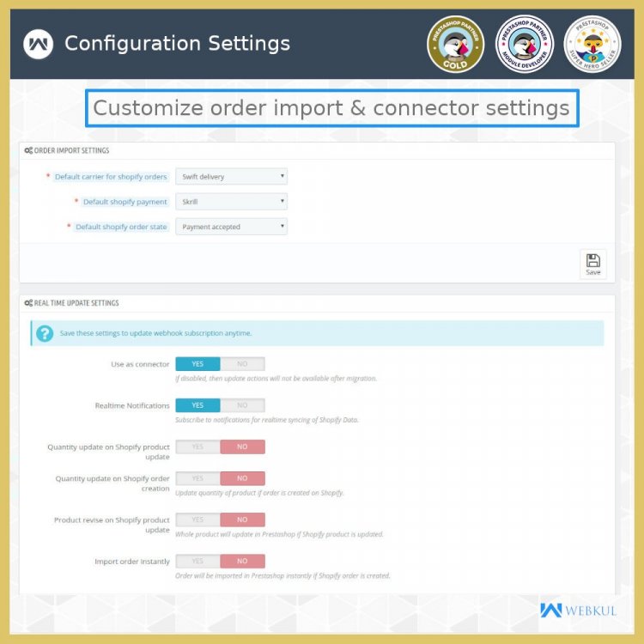Open the Default shopify order state dropdown
644x644 pixels.
(231, 227)
